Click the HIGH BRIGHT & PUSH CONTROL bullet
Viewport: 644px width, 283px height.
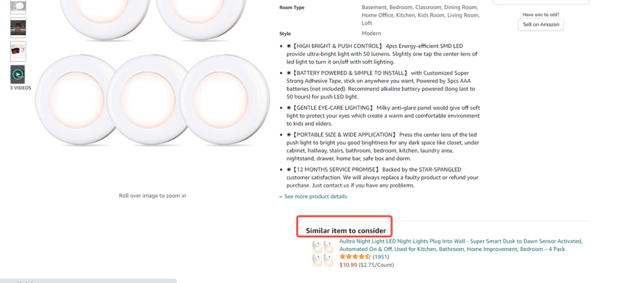382,54
